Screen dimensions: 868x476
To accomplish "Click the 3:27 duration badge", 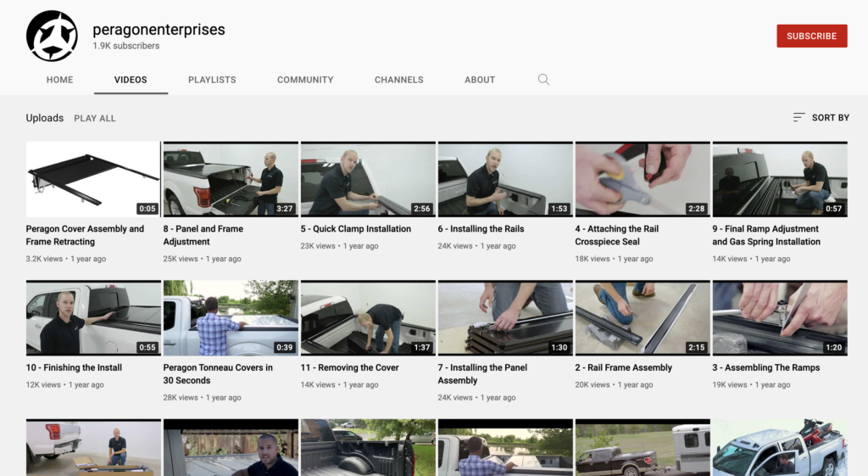I will pos(285,209).
